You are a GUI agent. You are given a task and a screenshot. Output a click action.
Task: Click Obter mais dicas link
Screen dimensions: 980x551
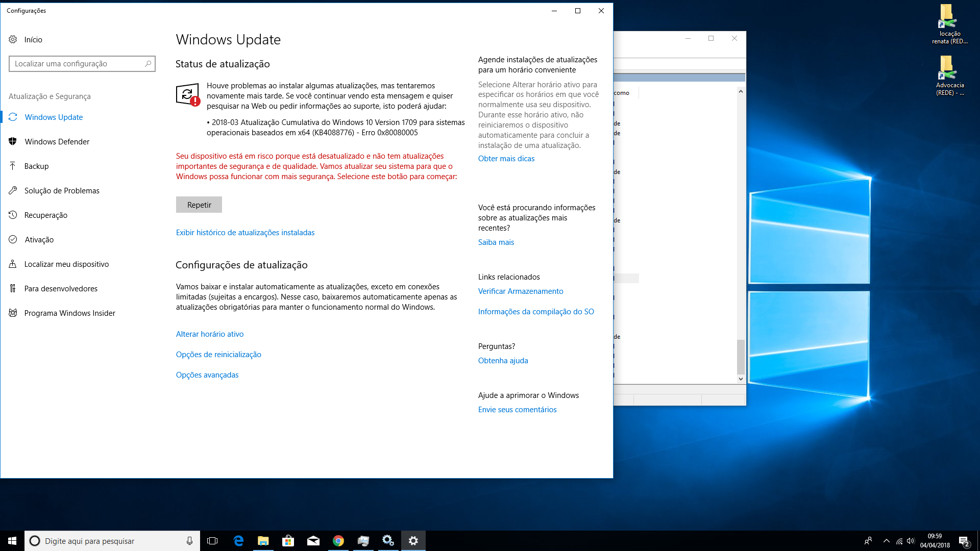pos(506,159)
